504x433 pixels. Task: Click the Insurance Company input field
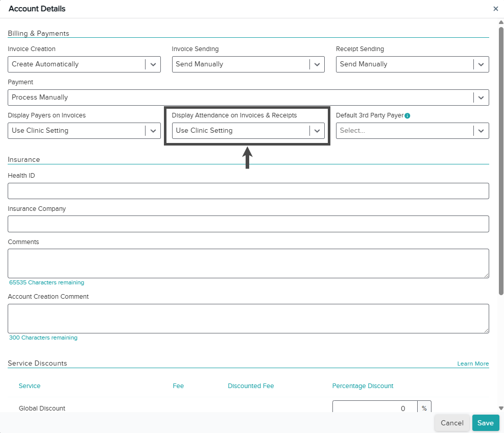tap(248, 224)
